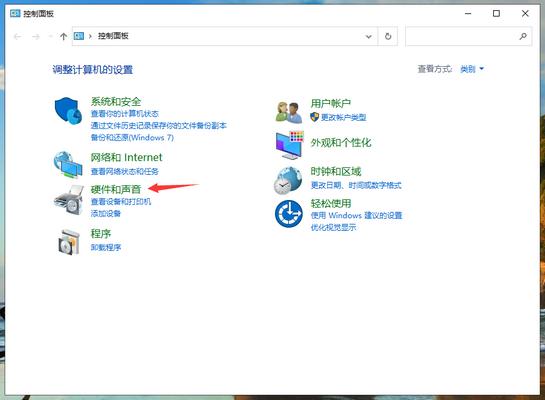Open 查看你的计算机状态 link

124,114
